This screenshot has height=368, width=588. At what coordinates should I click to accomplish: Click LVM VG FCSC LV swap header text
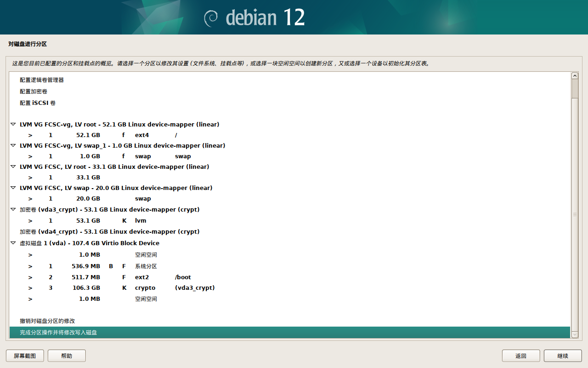(x=116, y=188)
